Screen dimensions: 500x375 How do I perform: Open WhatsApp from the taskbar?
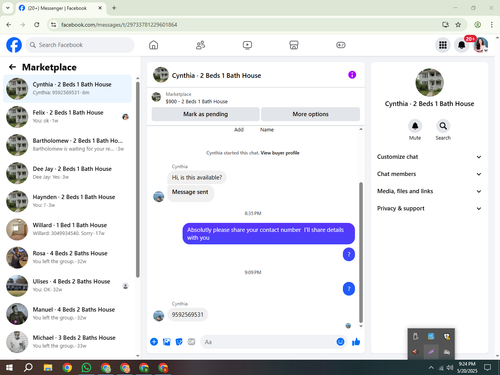click(x=86, y=368)
